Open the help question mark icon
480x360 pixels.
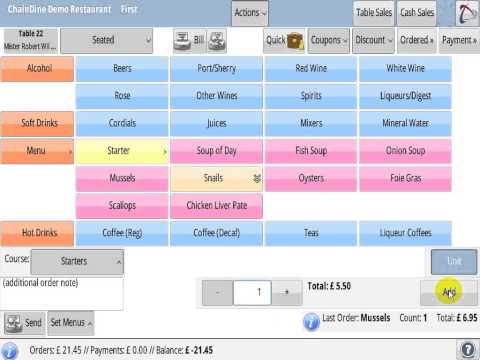[x=468, y=350]
